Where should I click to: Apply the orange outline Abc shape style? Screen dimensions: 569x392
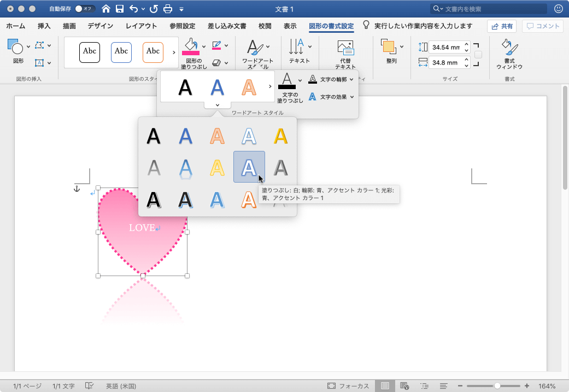153,52
